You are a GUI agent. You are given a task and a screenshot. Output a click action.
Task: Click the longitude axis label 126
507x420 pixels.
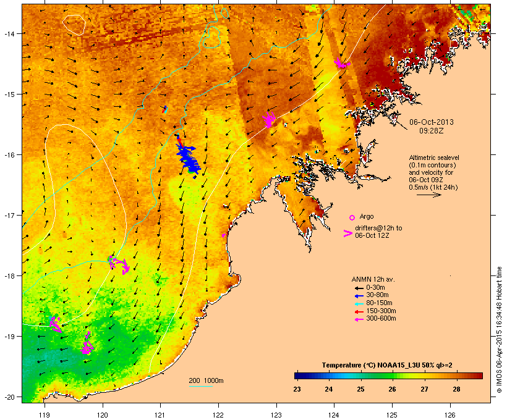coord(450,415)
